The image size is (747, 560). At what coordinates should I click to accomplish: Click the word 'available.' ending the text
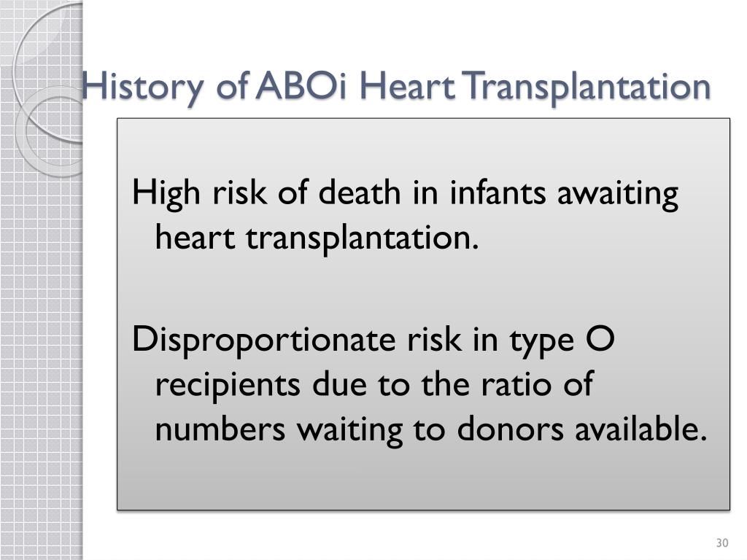pos(641,428)
